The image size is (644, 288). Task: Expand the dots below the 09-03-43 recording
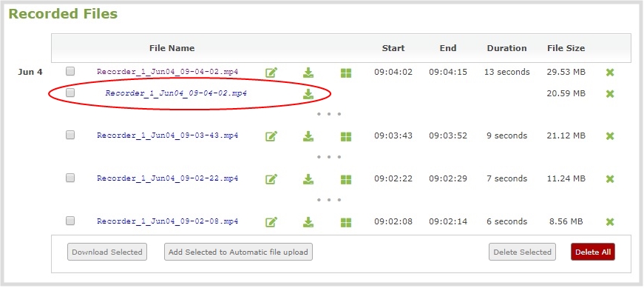point(329,157)
